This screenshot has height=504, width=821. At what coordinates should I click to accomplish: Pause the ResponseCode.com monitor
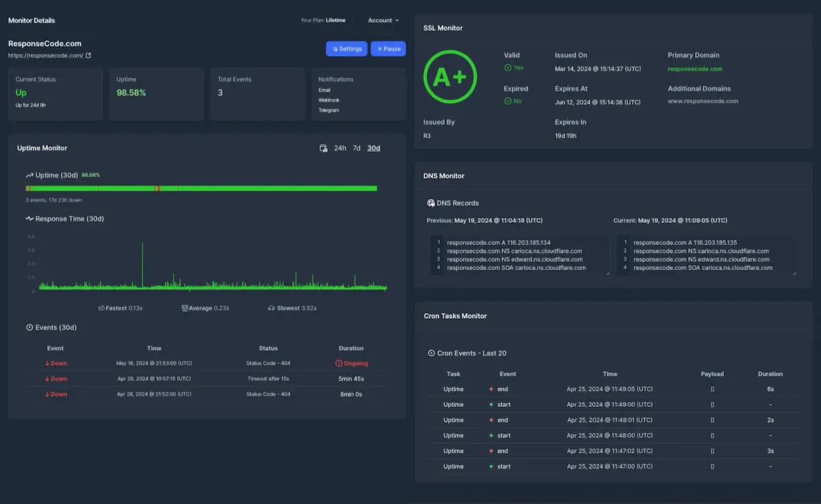(x=388, y=49)
